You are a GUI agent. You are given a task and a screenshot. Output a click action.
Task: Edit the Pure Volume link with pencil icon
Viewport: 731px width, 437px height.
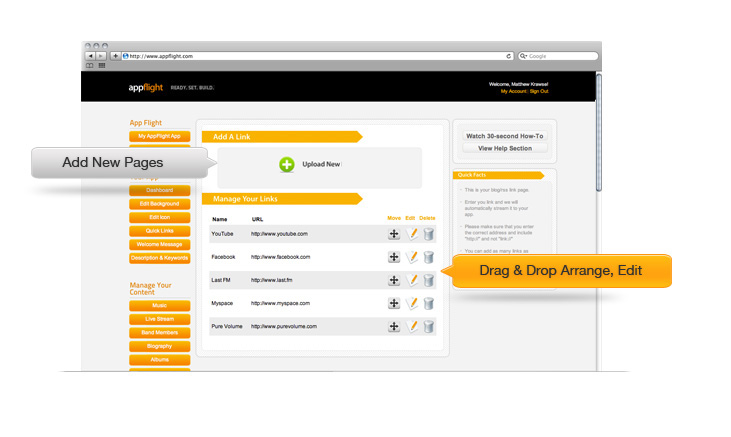point(412,326)
